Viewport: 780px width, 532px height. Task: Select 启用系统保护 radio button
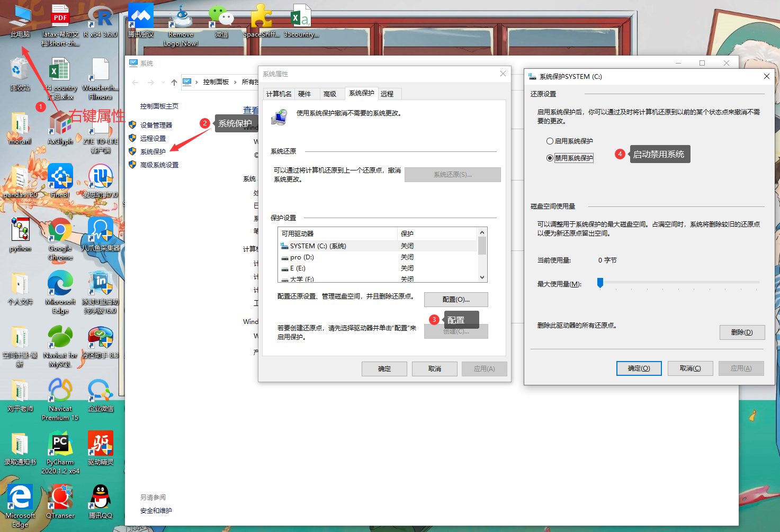pyautogui.click(x=570, y=141)
